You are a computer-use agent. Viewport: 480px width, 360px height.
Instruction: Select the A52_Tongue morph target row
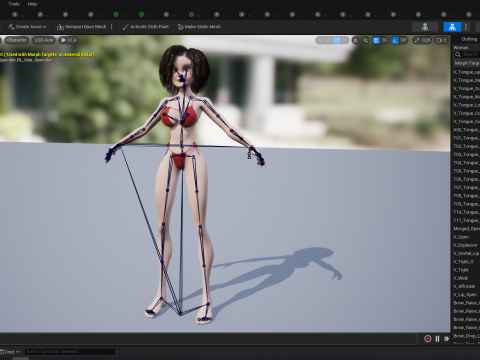point(466,130)
